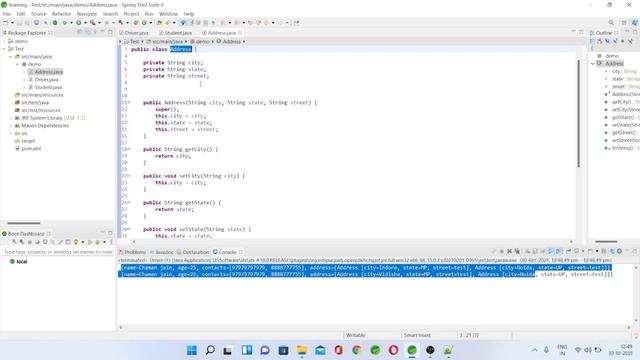The width and height of the screenshot is (640, 360).
Task: Open taskbar Search magnifier
Action: point(210,350)
